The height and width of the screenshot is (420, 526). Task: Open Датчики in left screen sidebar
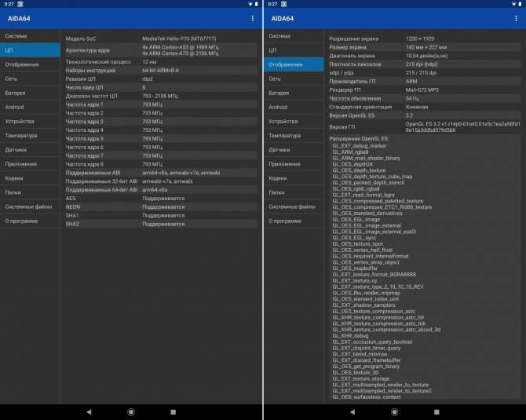[30, 150]
